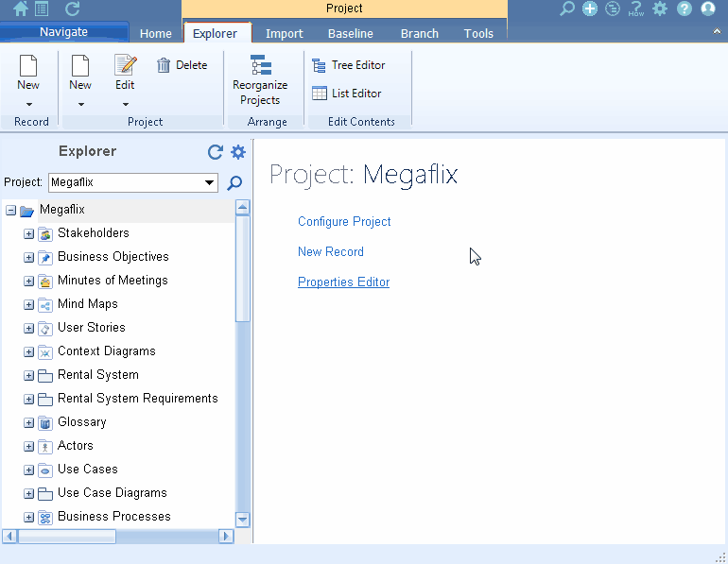The height and width of the screenshot is (564, 728).
Task: Click the Stakeholders folder icon
Action: pyautogui.click(x=45, y=233)
